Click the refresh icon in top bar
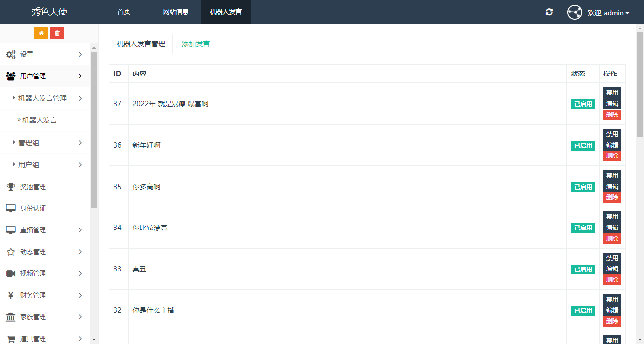 click(549, 12)
